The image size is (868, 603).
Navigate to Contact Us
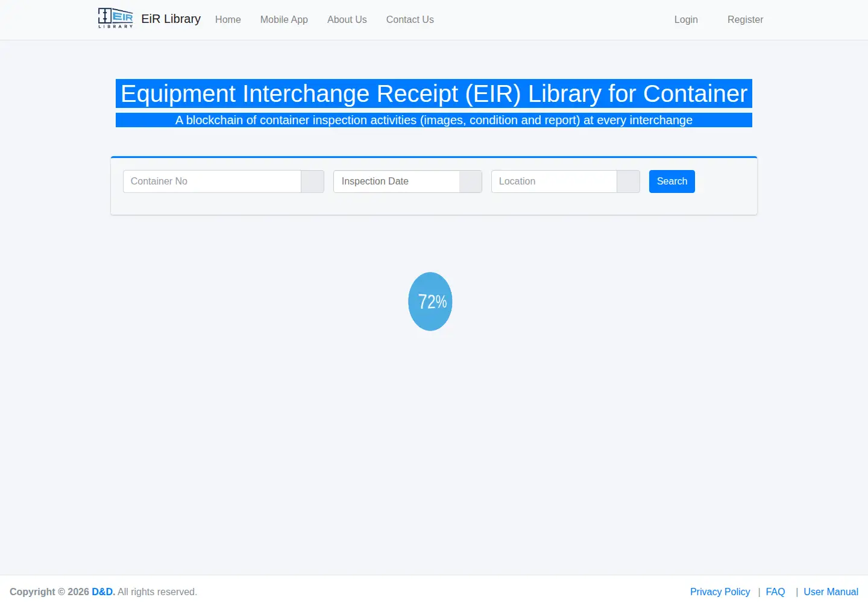tap(410, 19)
